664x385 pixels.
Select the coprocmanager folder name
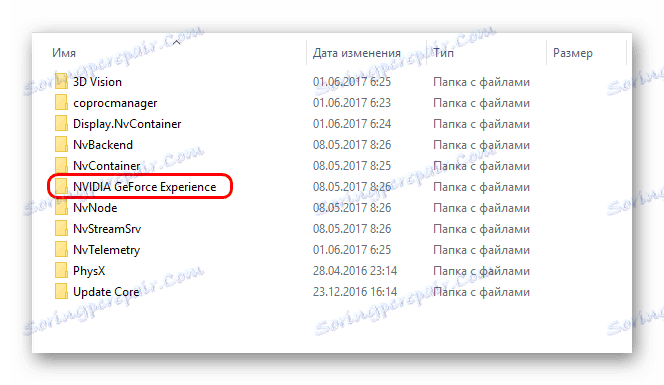115,103
